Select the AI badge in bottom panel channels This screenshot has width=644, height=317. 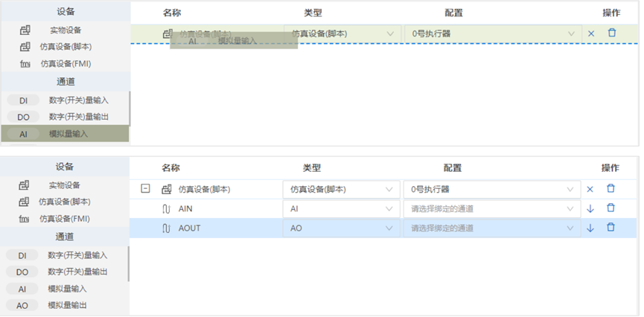pyautogui.click(x=22, y=289)
